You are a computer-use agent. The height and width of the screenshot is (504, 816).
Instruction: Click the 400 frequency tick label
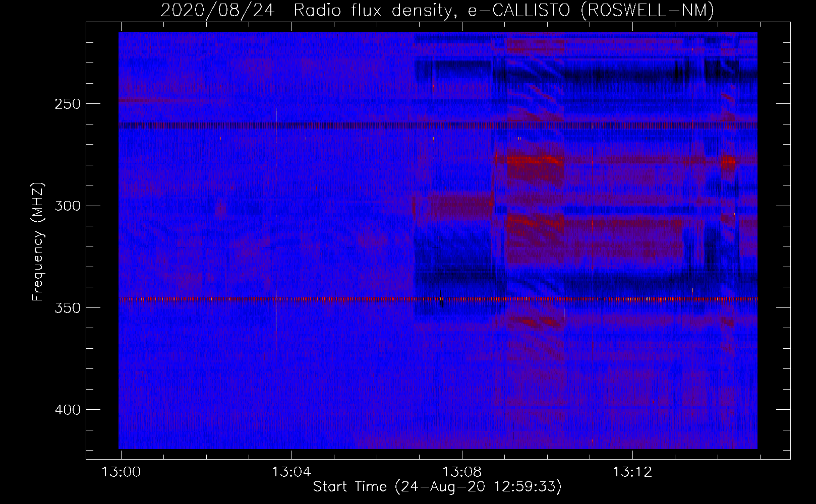point(68,410)
